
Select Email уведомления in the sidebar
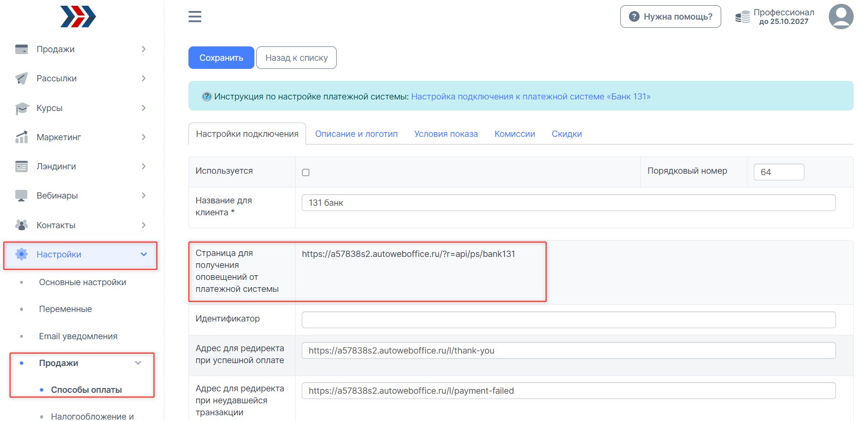tap(78, 336)
